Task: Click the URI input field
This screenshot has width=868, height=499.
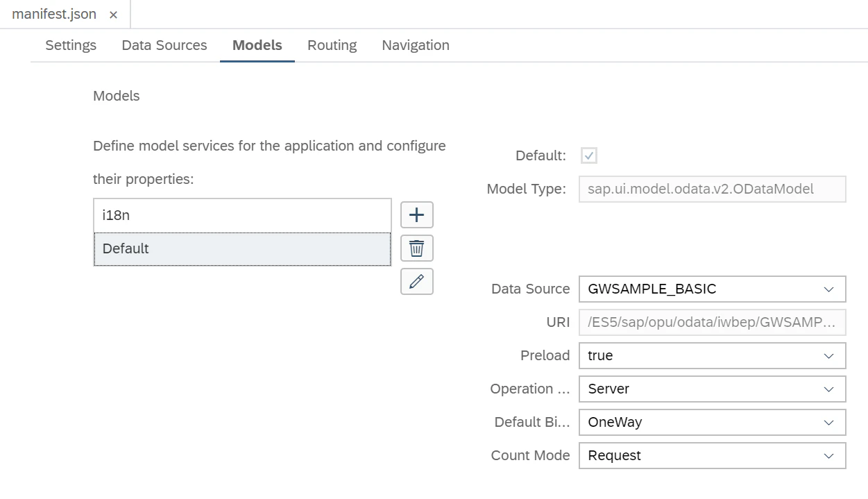Action: point(713,322)
